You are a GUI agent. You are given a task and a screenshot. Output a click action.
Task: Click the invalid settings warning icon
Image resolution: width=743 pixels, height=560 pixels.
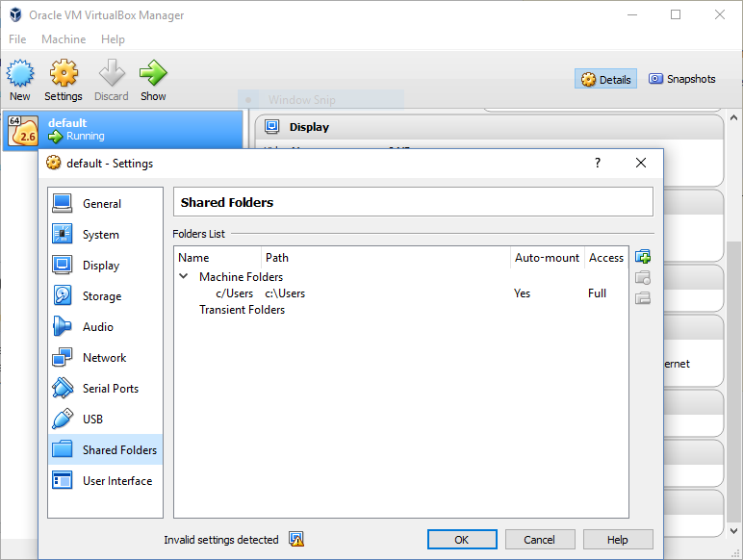tap(296, 539)
